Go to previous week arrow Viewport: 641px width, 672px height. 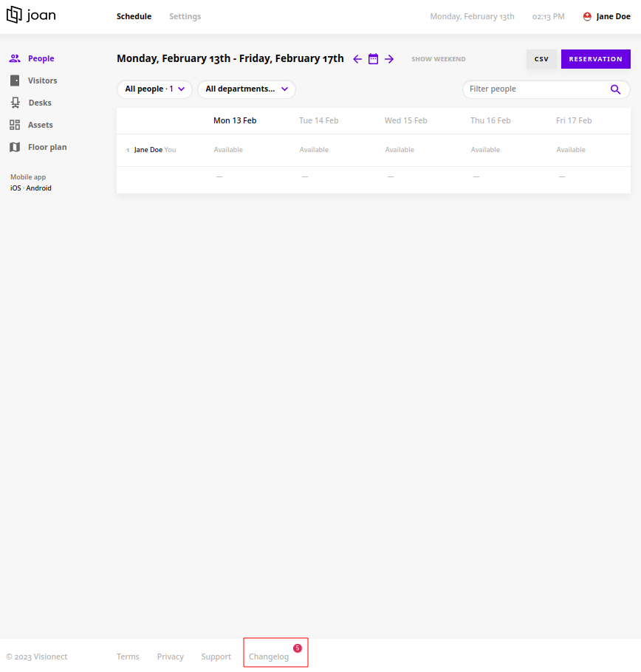357,59
